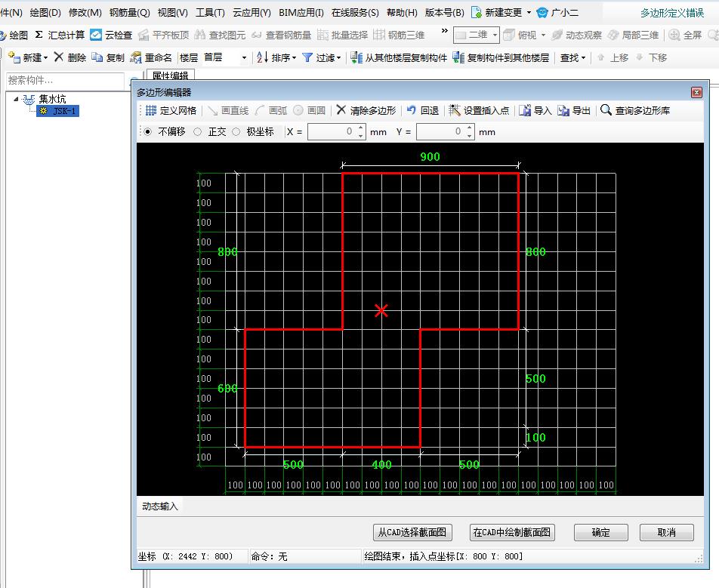Viewport: 719px width, 588px height.
Task: Open the 视图(V) menu
Action: (x=173, y=12)
